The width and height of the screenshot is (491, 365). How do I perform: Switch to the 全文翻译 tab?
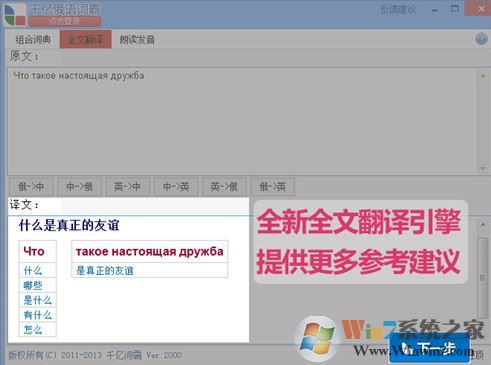pyautogui.click(x=86, y=40)
